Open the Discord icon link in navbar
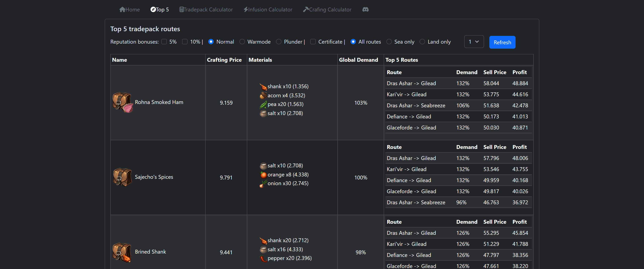 pos(365,10)
